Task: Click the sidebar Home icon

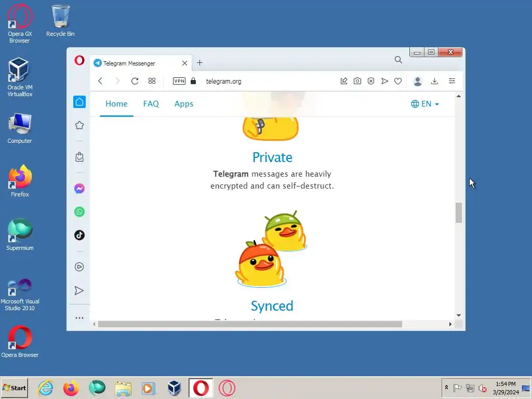Action: (x=79, y=102)
